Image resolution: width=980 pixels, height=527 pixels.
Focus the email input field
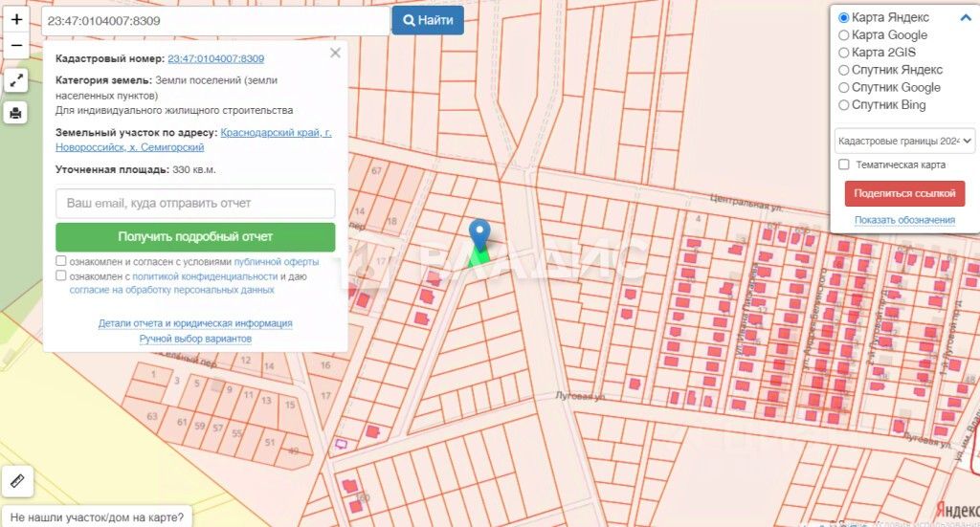(x=195, y=204)
